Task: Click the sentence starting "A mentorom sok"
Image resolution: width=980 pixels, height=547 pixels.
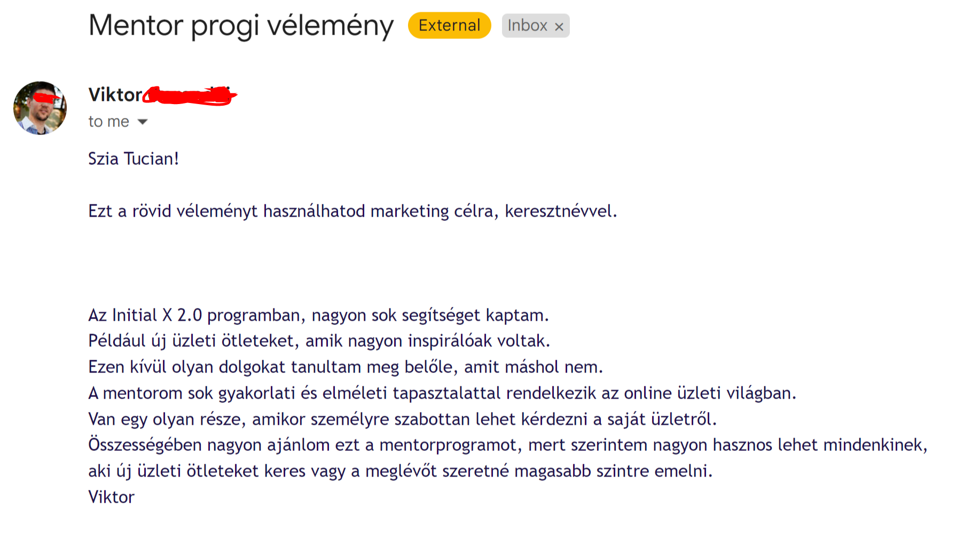Action: [x=442, y=393]
